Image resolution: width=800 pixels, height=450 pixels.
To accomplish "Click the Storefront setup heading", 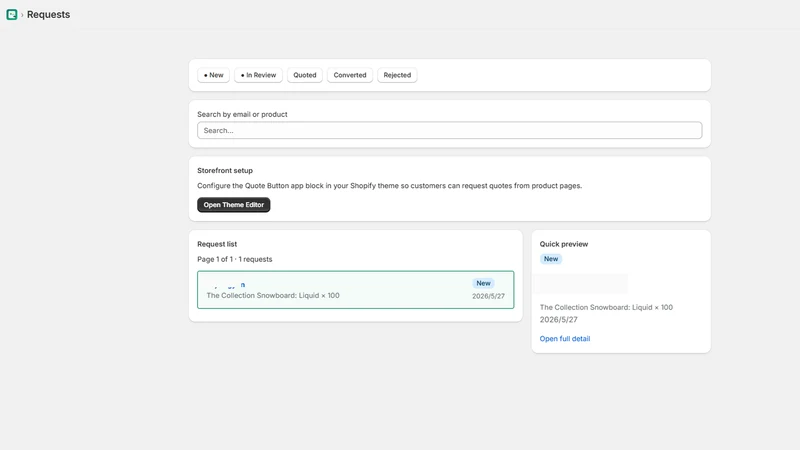I will point(225,170).
